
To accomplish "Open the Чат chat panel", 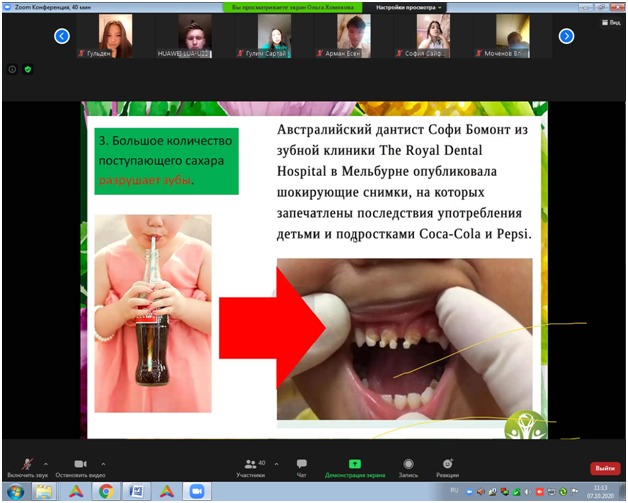I will coord(301,466).
